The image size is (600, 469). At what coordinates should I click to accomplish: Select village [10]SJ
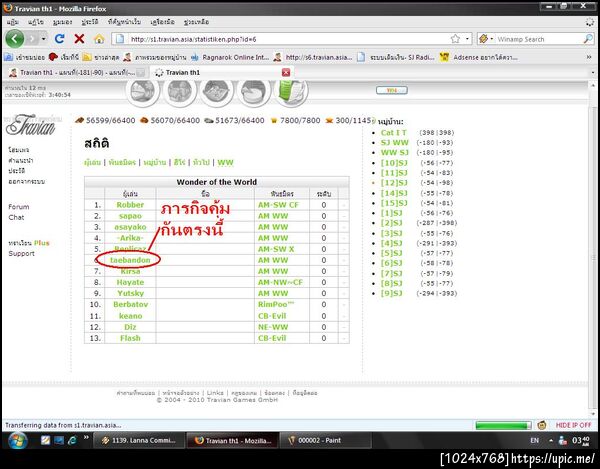click(x=394, y=163)
